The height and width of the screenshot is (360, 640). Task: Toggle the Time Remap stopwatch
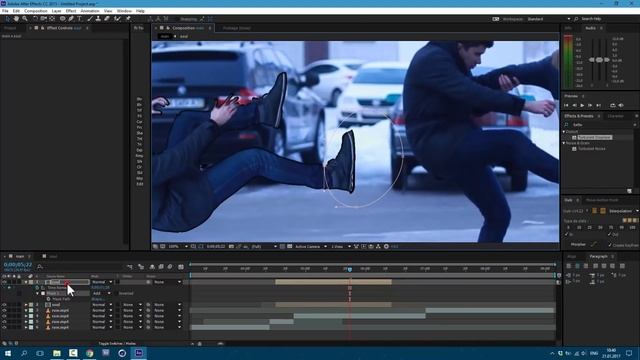pos(37,288)
